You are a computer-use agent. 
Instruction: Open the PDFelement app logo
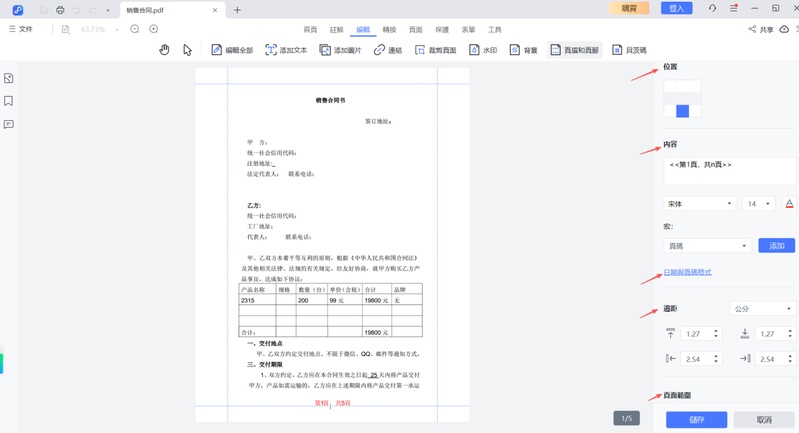click(x=17, y=10)
